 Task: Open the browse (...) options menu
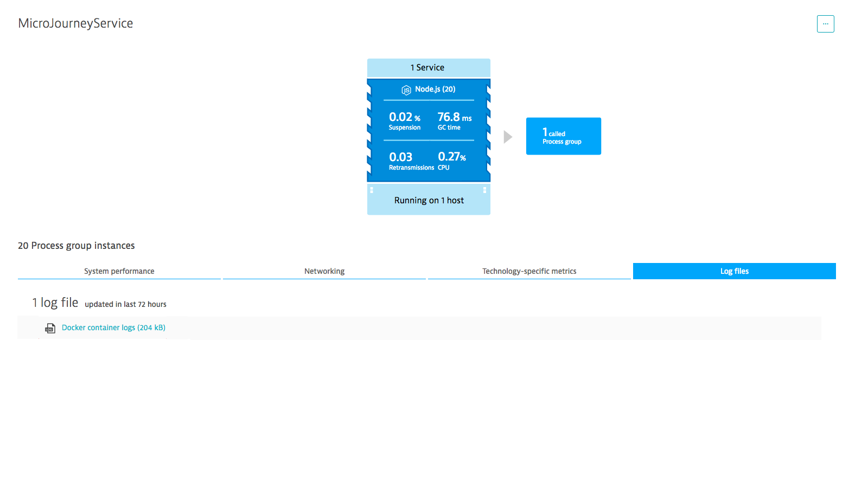(826, 24)
